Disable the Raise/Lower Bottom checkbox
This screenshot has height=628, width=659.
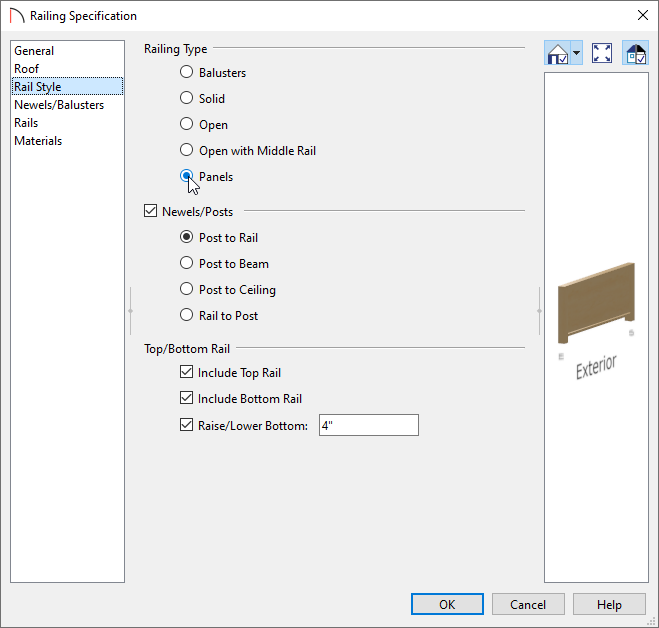pyautogui.click(x=187, y=425)
